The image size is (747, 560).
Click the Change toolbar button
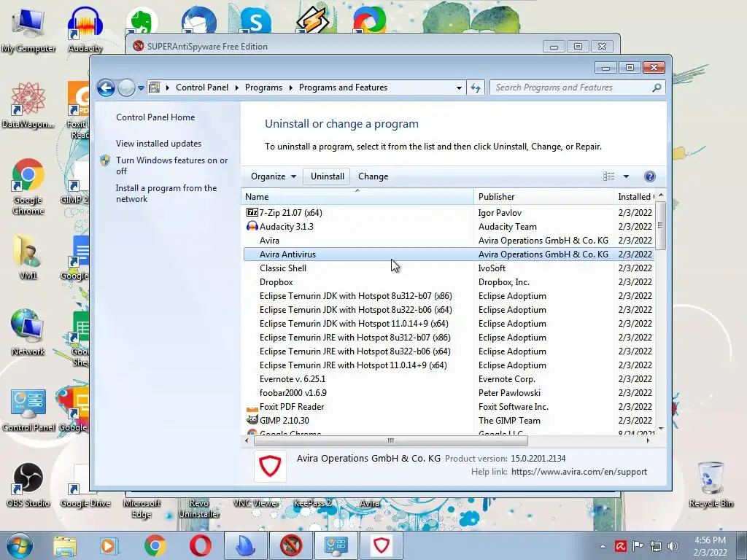[373, 176]
